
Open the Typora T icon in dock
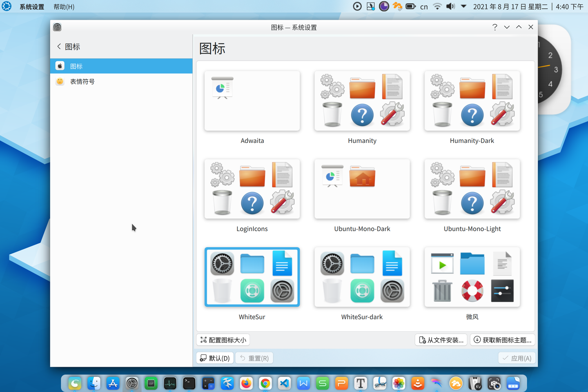pos(361,383)
